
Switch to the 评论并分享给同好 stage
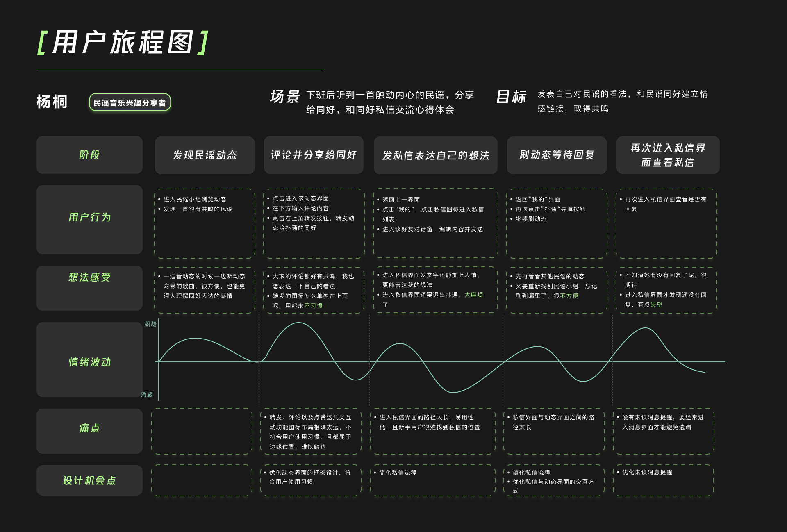click(314, 155)
